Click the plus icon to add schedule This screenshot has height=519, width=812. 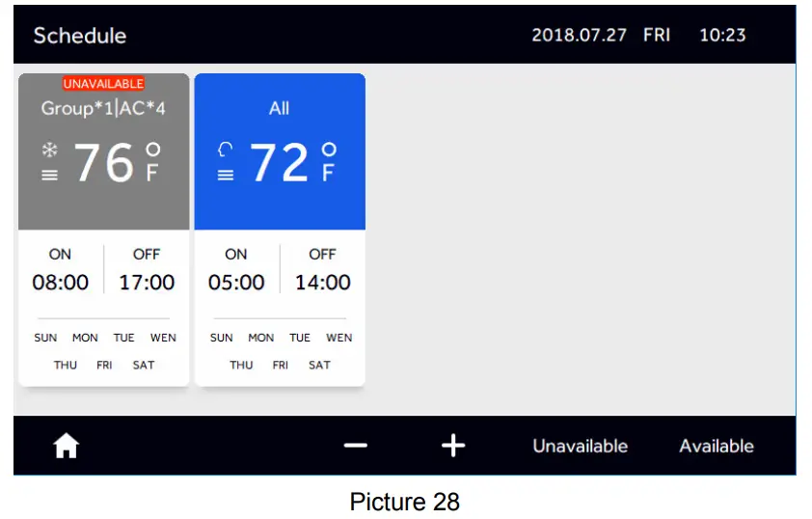point(452,446)
